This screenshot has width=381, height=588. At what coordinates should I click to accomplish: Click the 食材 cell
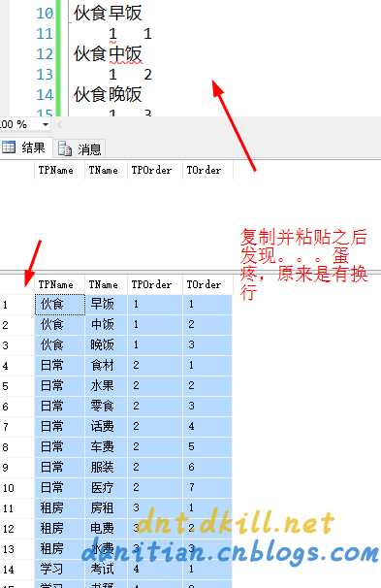[x=107, y=365]
